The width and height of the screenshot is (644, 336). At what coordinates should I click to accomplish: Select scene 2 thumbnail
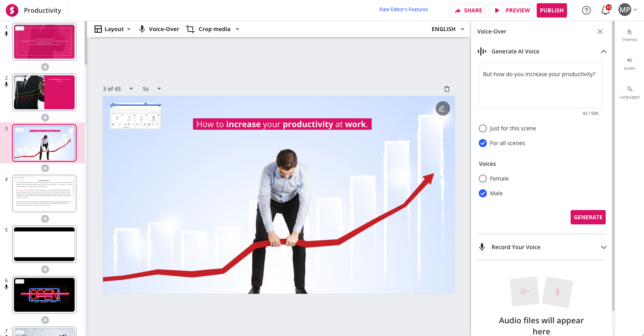click(x=44, y=92)
